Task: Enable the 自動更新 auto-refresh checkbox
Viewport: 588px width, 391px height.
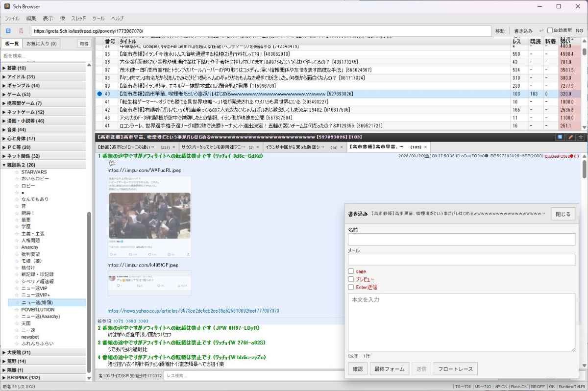Action: coord(550,30)
